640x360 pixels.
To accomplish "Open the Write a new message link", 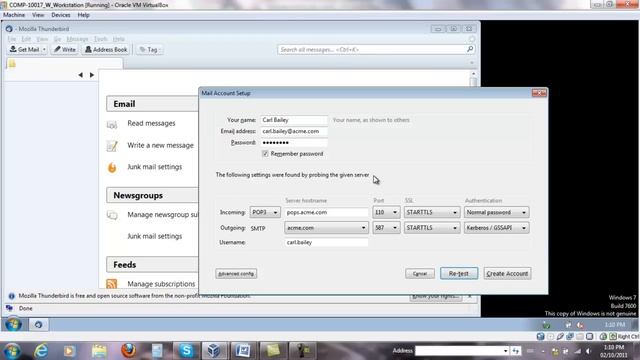I will tap(160, 145).
